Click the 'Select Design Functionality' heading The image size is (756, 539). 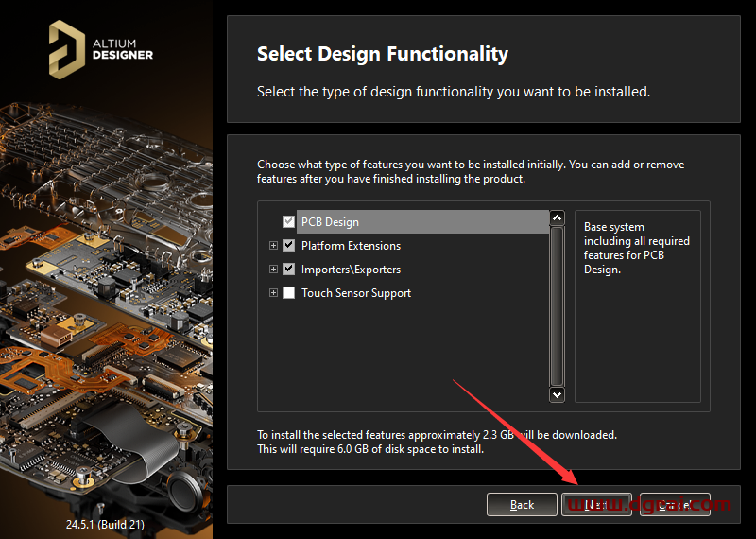click(x=383, y=54)
